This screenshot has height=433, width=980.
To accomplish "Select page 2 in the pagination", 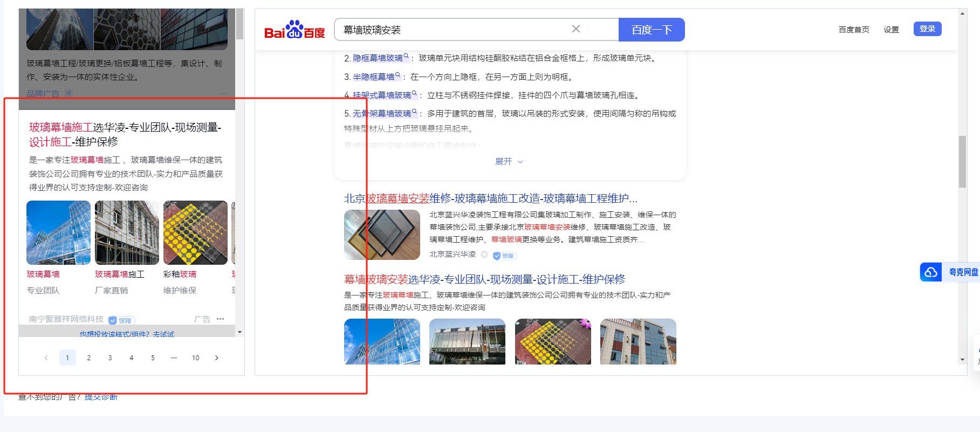I will [x=89, y=358].
